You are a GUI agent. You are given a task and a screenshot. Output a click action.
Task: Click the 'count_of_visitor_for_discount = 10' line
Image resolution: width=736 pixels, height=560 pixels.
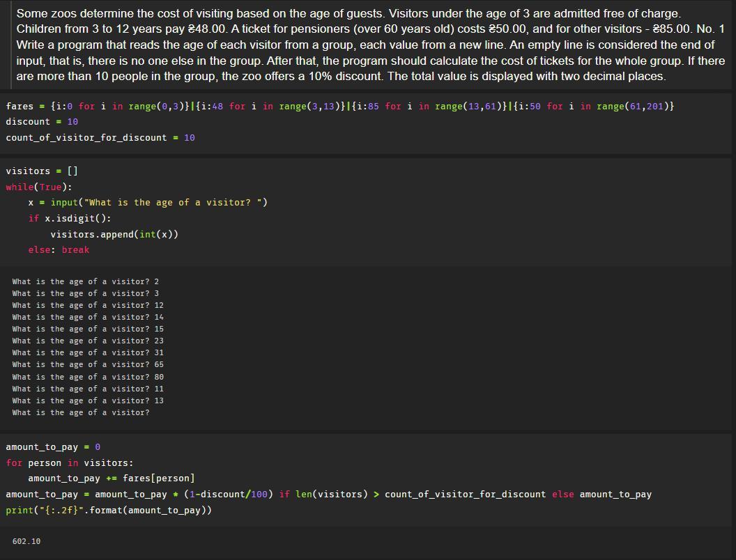(100, 137)
